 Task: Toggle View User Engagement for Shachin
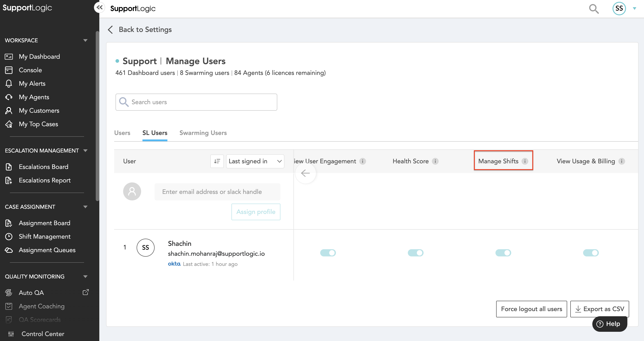tap(328, 253)
